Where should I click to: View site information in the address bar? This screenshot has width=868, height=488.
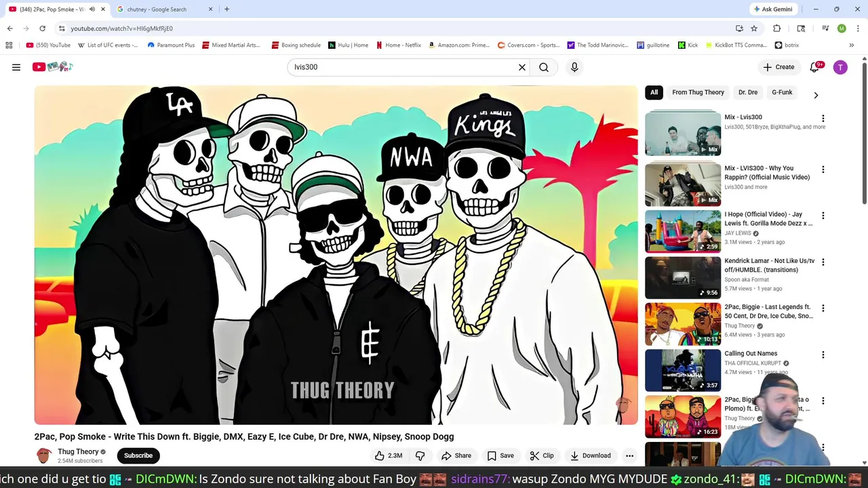point(62,28)
